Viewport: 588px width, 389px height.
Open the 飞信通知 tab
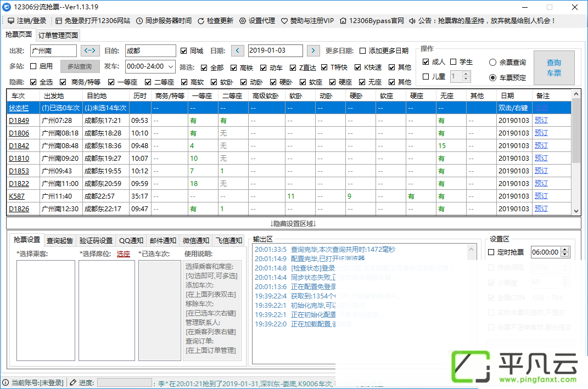tap(229, 241)
